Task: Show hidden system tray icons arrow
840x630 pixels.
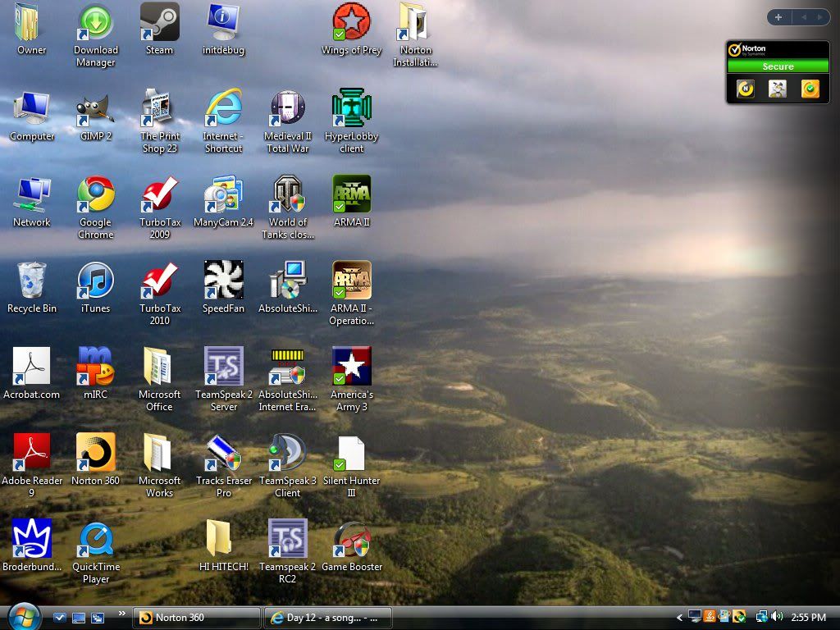Action: [679, 618]
